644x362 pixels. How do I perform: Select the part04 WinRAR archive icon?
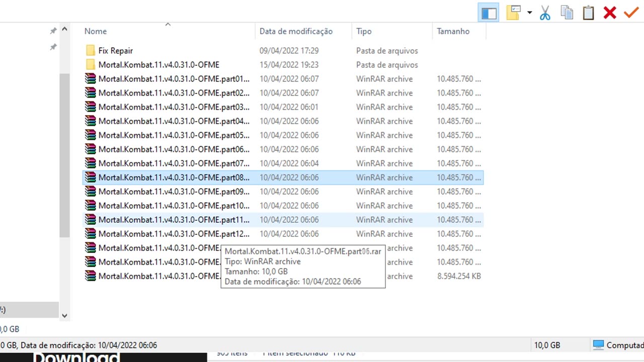[91, 121]
